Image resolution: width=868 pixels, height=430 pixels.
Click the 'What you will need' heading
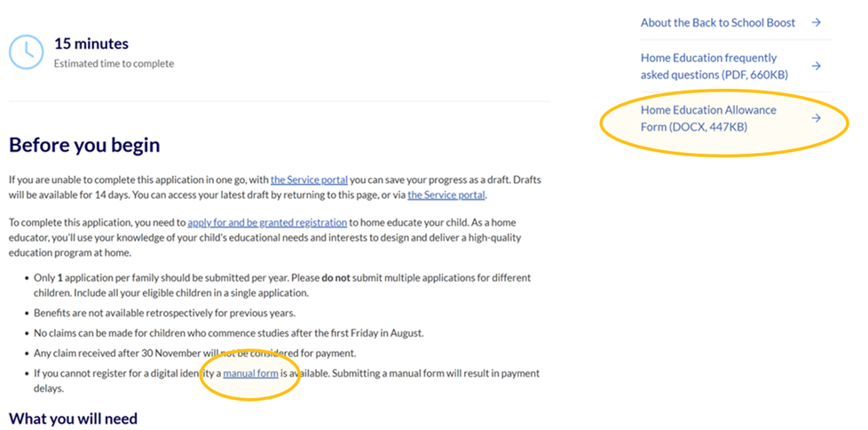coord(73,418)
